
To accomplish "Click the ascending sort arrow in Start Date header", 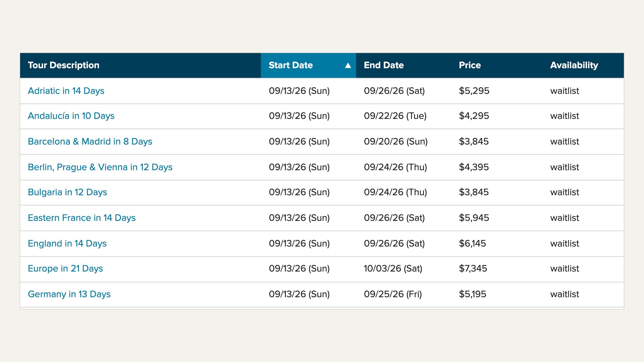I will (x=348, y=65).
